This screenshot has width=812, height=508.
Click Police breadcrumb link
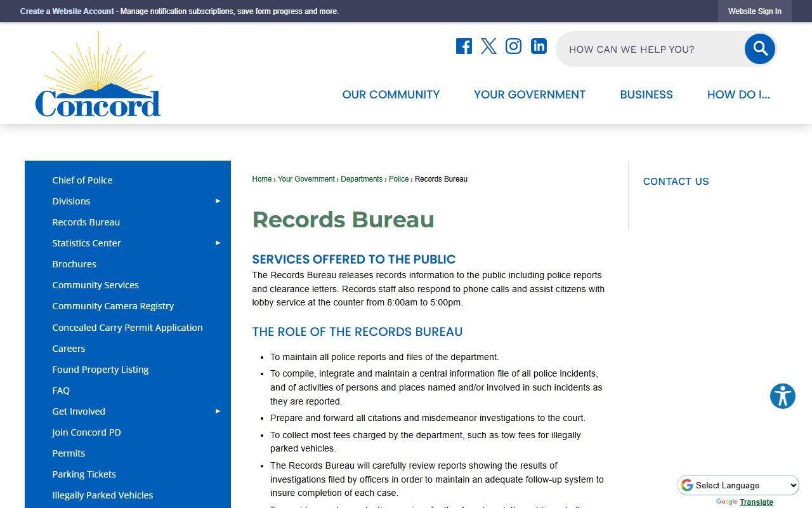(x=399, y=179)
